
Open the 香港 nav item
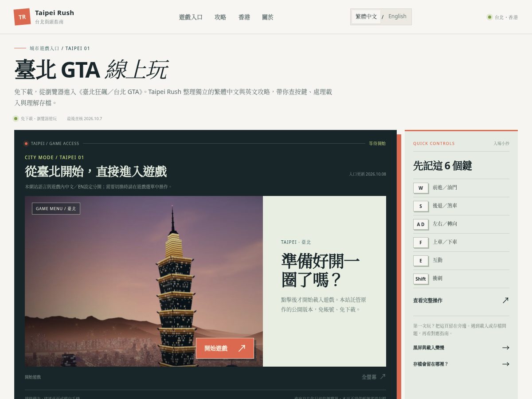coord(244,17)
